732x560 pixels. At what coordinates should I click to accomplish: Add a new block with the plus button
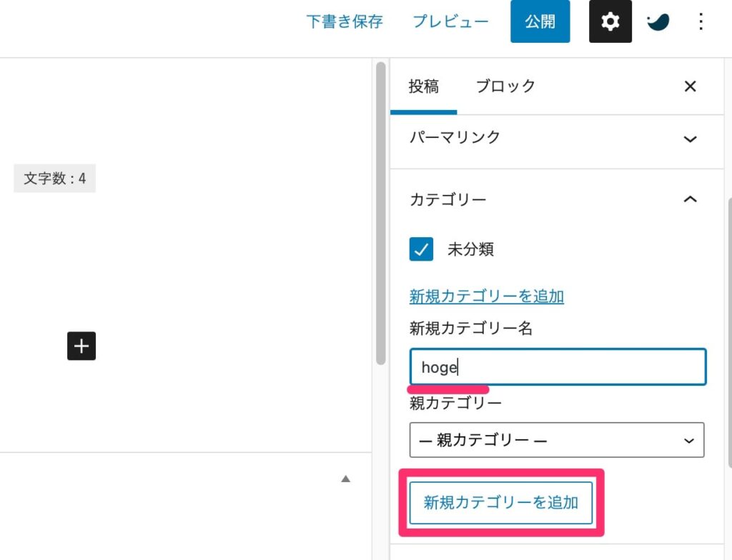pos(81,346)
